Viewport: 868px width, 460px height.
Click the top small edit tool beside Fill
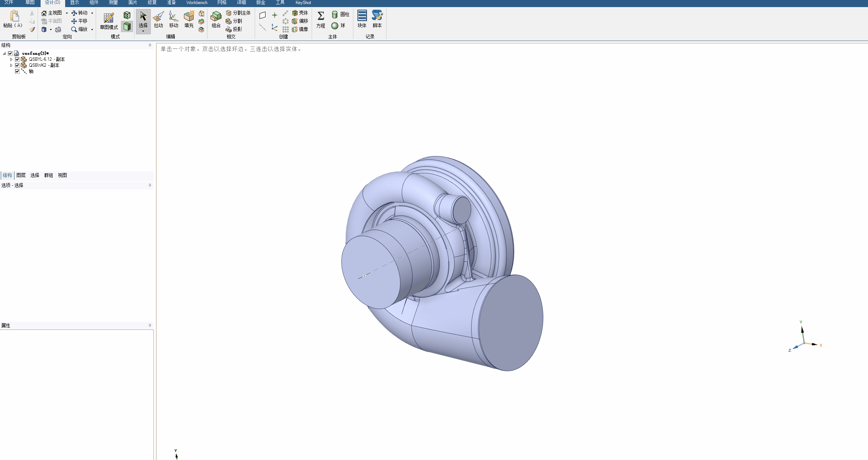pyautogui.click(x=201, y=13)
